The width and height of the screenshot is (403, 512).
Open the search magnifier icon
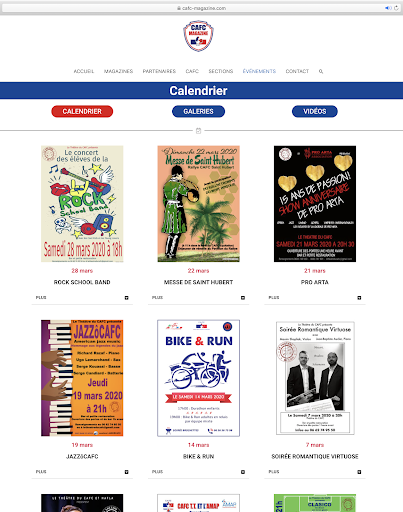321,71
